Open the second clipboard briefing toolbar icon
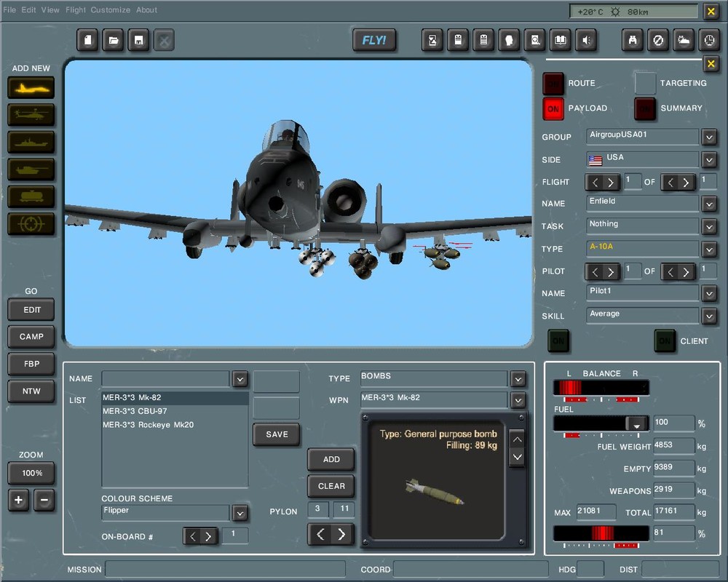 tap(484, 41)
